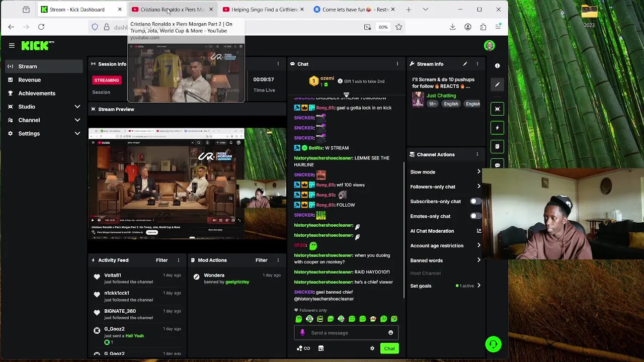This screenshot has width=644, height=362.
Task: Open the emoji picker in message box
Action: click(390, 333)
